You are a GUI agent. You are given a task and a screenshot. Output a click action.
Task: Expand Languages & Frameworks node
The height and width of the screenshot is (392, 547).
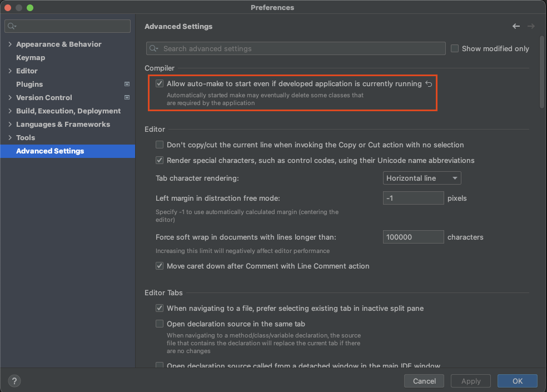[10, 124]
